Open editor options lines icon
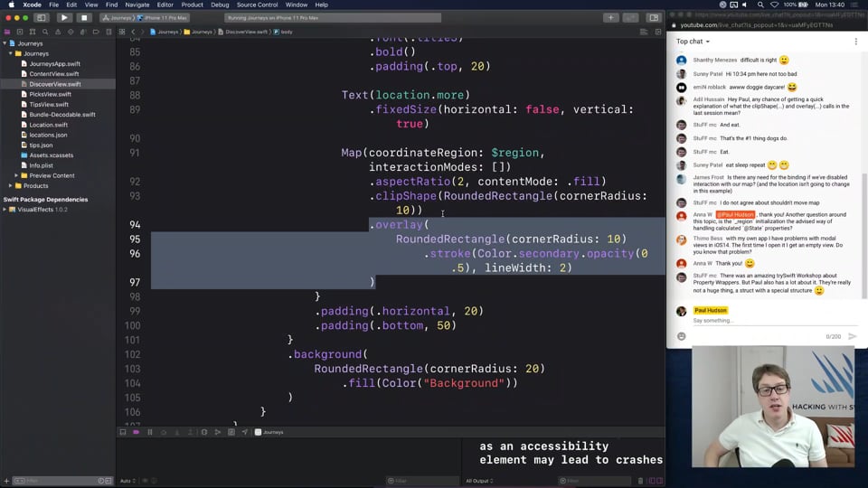Viewport: 868px width, 488px height. coord(643,33)
